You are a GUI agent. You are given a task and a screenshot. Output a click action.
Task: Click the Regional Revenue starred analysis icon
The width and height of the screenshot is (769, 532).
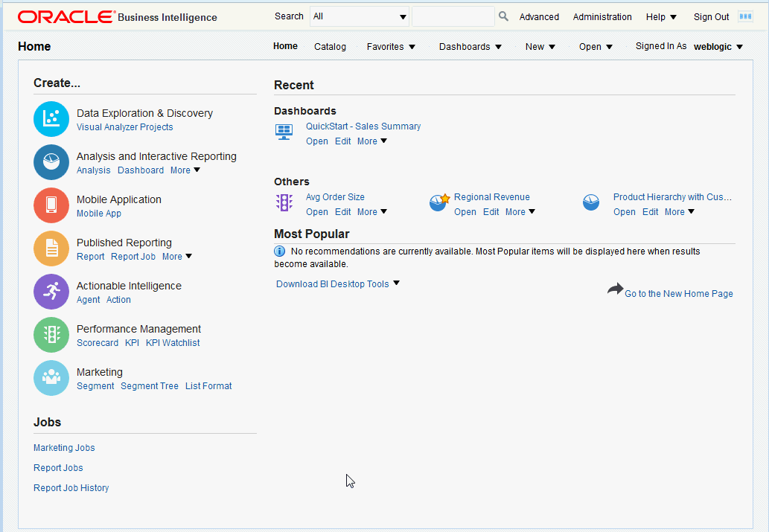point(439,202)
